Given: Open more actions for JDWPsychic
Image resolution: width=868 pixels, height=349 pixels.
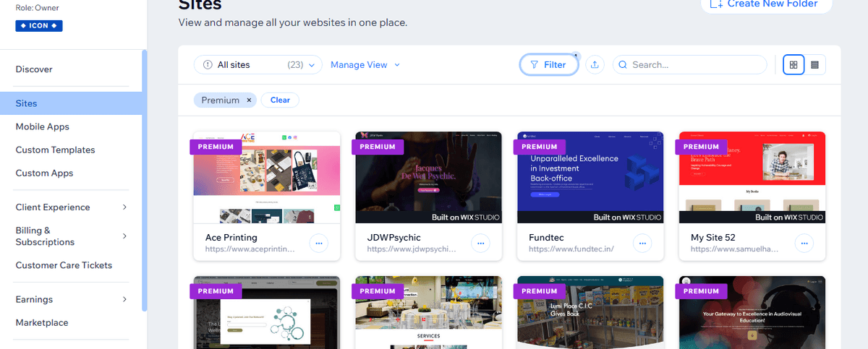Looking at the screenshot, I should tap(481, 244).
